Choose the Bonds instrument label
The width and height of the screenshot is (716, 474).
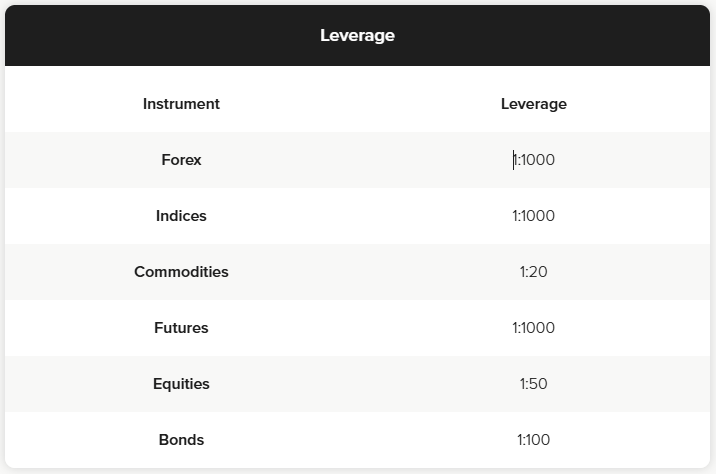pos(181,440)
